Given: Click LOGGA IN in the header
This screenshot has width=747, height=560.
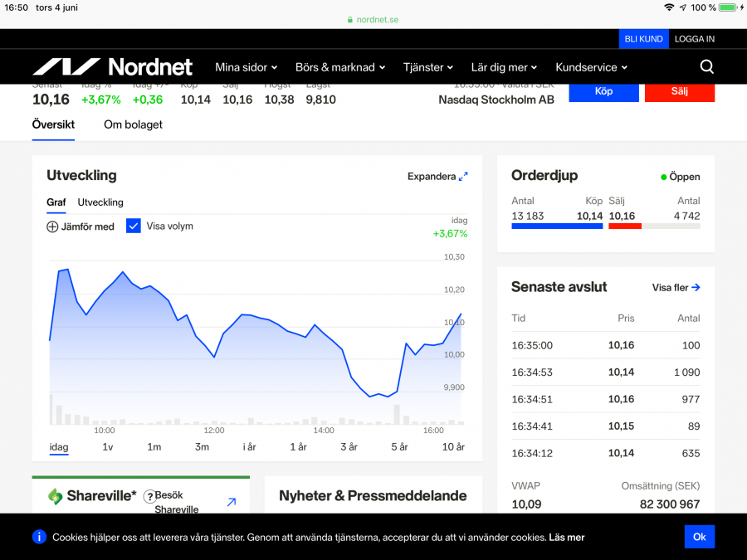Looking at the screenshot, I should pyautogui.click(x=694, y=39).
